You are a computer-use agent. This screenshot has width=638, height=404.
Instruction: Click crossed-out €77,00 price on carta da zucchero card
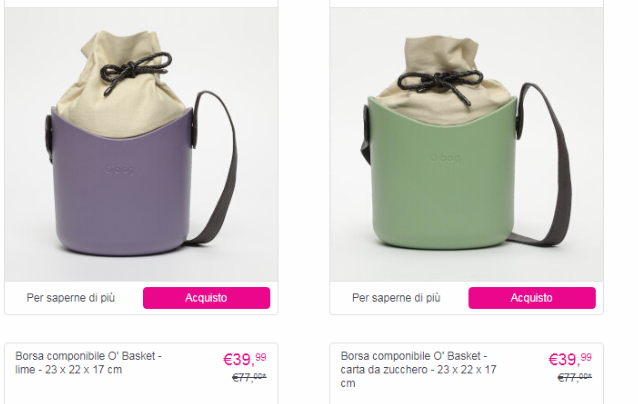click(x=575, y=378)
